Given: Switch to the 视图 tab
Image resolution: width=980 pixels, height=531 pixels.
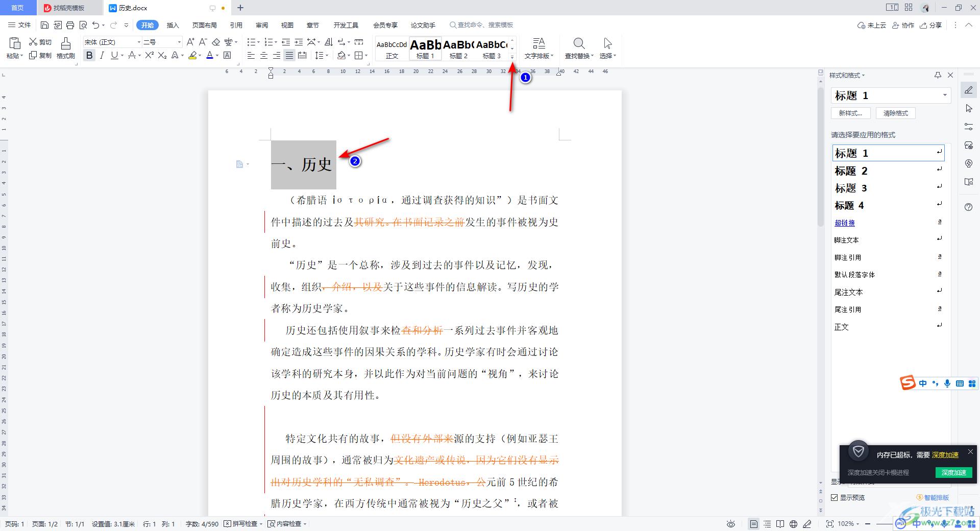Looking at the screenshot, I should coord(287,25).
